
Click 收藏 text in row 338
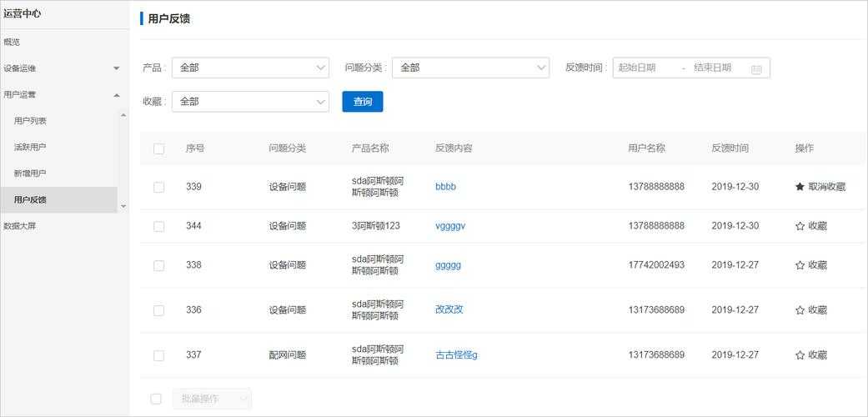click(x=818, y=265)
